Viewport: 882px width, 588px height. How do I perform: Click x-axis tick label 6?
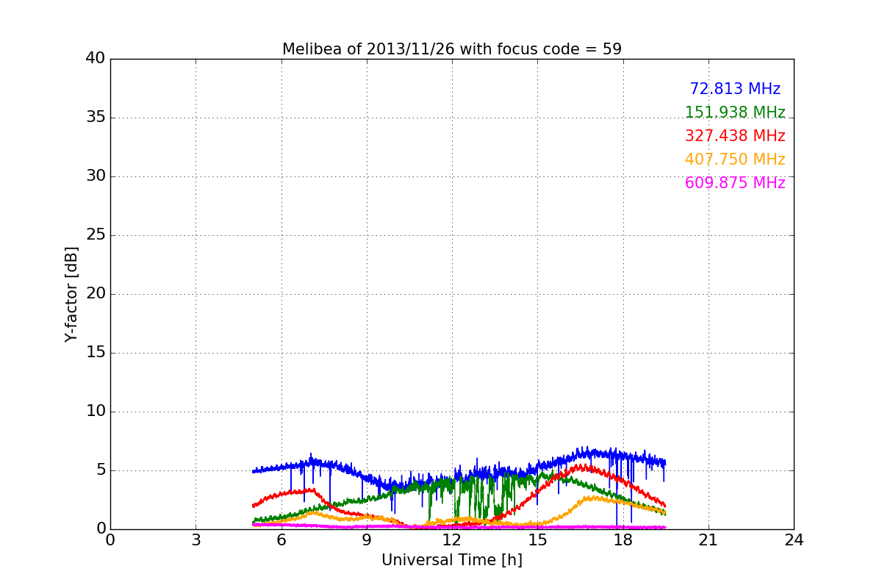tap(282, 540)
